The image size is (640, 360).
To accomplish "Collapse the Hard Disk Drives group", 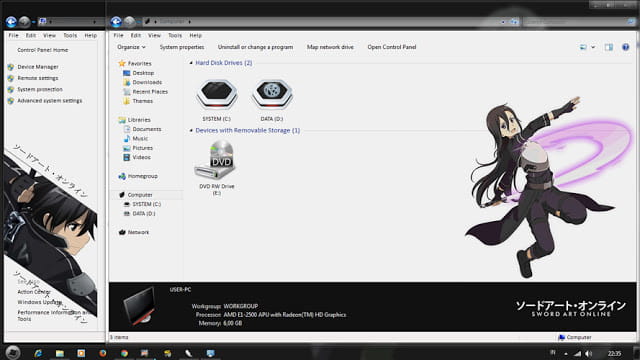I will coord(191,63).
